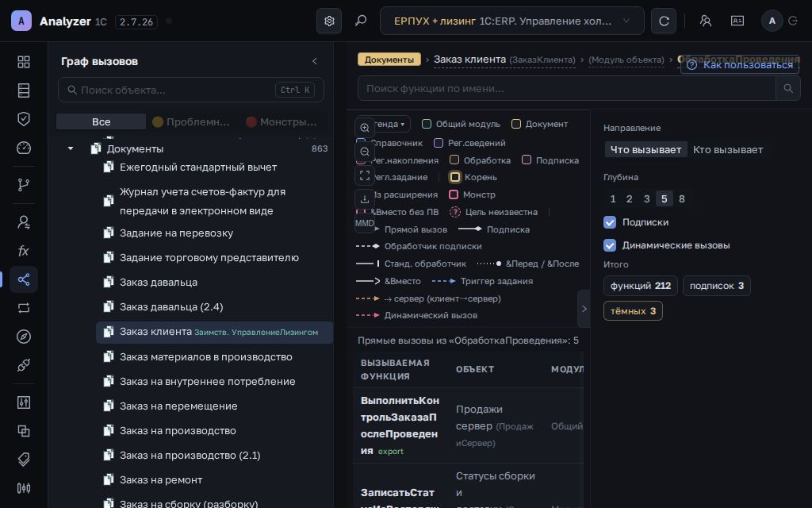This screenshot has height=508, width=812.
Task: Click the pink Монстр legend swatch
Action: coord(454,194)
